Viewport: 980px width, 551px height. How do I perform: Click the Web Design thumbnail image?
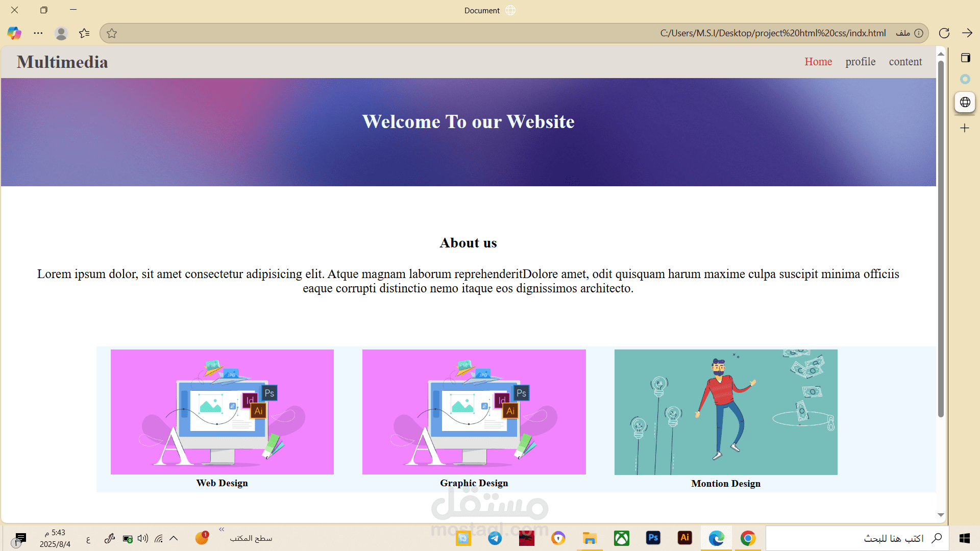[222, 412]
